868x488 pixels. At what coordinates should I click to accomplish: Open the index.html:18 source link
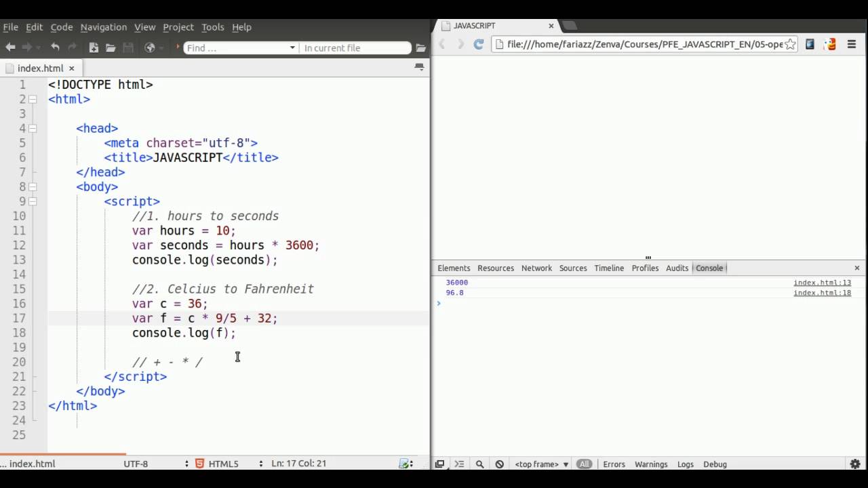point(822,293)
